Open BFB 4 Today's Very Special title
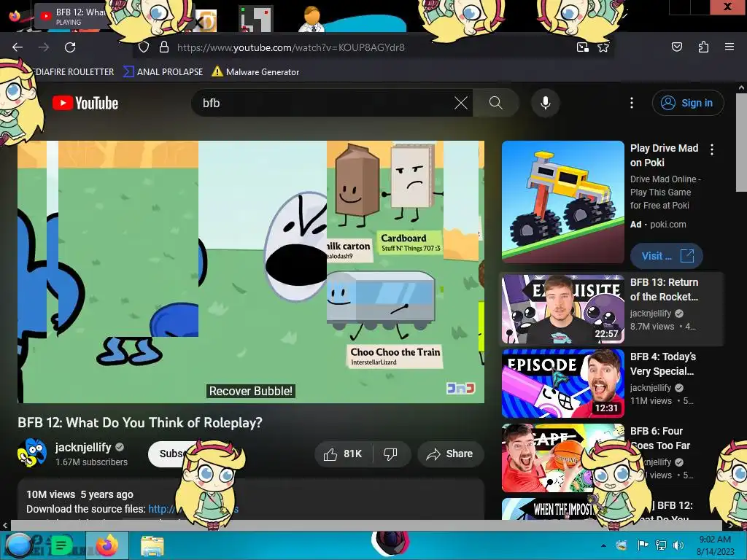This screenshot has width=747, height=560. 663,365
